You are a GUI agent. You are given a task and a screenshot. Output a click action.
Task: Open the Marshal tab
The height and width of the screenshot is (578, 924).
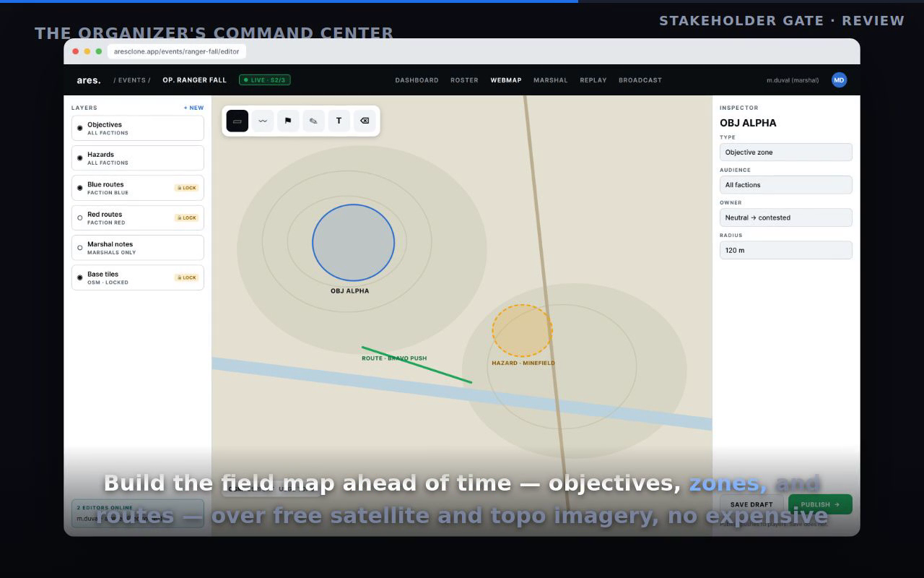pos(551,80)
